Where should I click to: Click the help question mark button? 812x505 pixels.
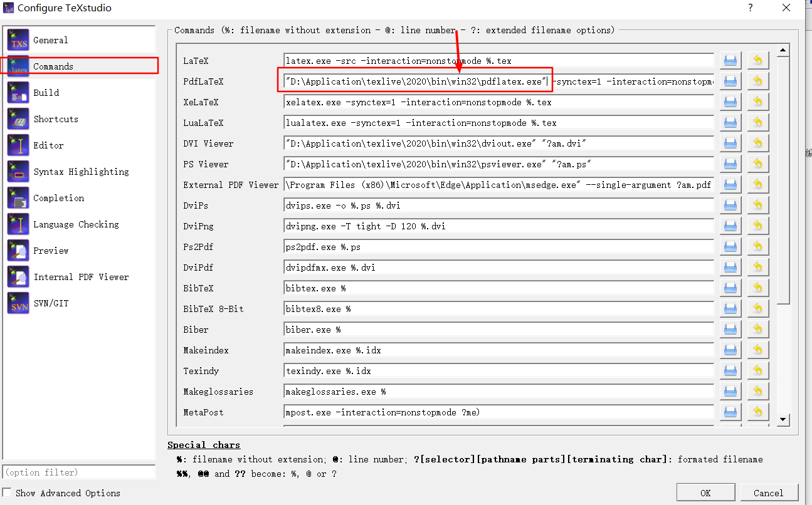[751, 8]
